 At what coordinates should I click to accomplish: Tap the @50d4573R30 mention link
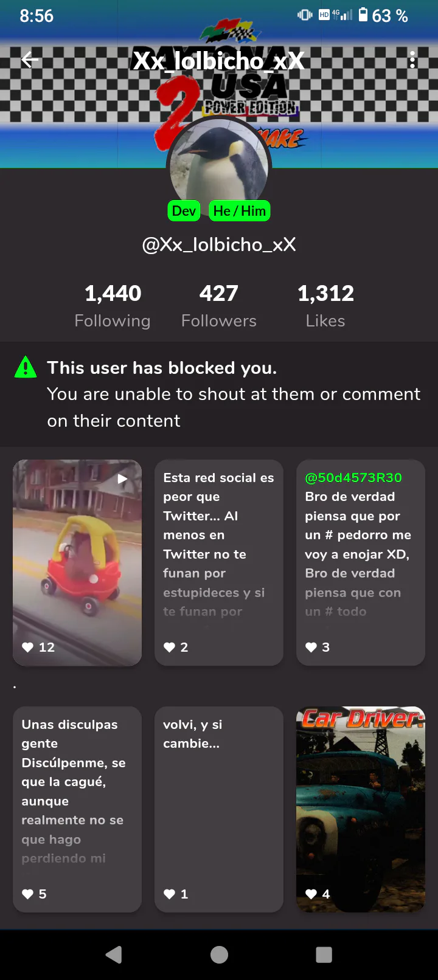pos(353,478)
